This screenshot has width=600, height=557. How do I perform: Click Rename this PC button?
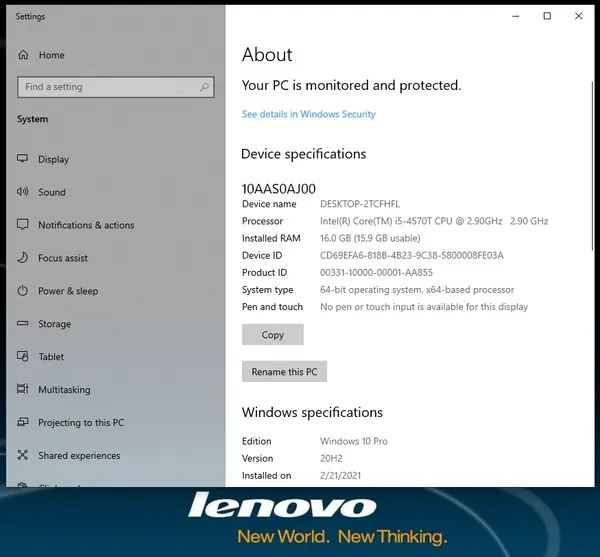(284, 371)
